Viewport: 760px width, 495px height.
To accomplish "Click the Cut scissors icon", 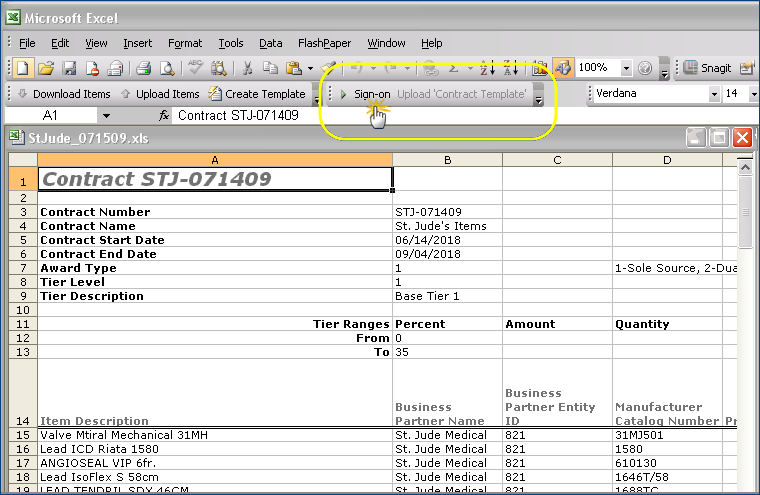I will click(247, 68).
